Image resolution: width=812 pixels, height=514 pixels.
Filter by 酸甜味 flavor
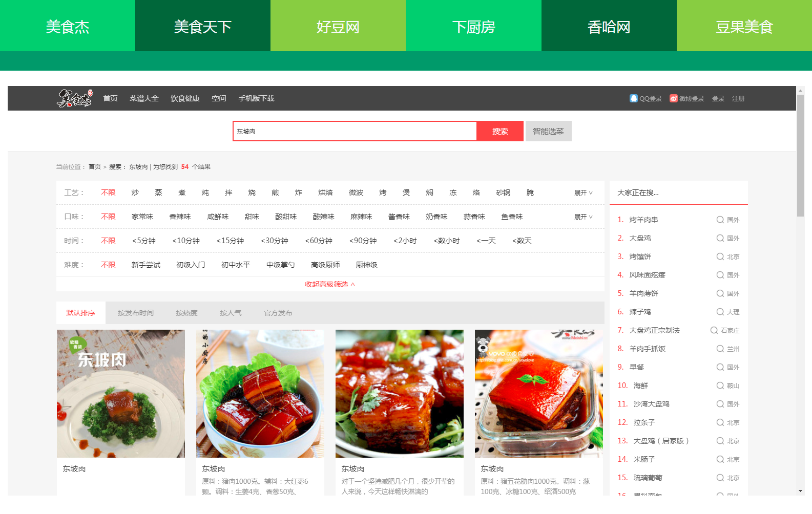point(286,217)
